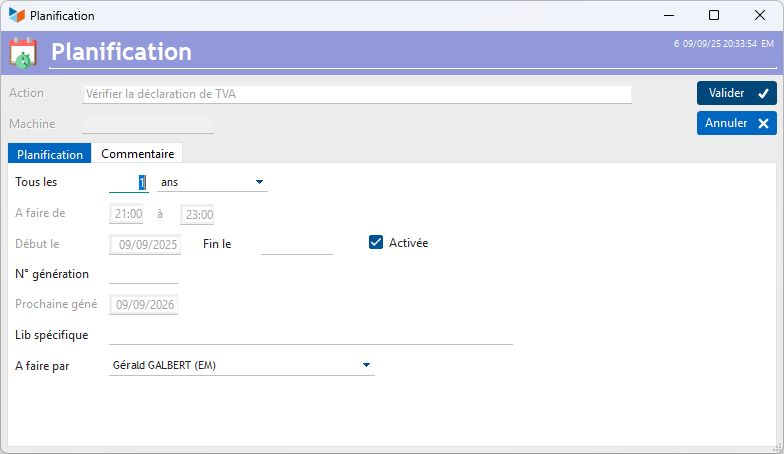This screenshot has width=784, height=454.
Task: Click the checkmark icon on Valider button
Action: (763, 93)
